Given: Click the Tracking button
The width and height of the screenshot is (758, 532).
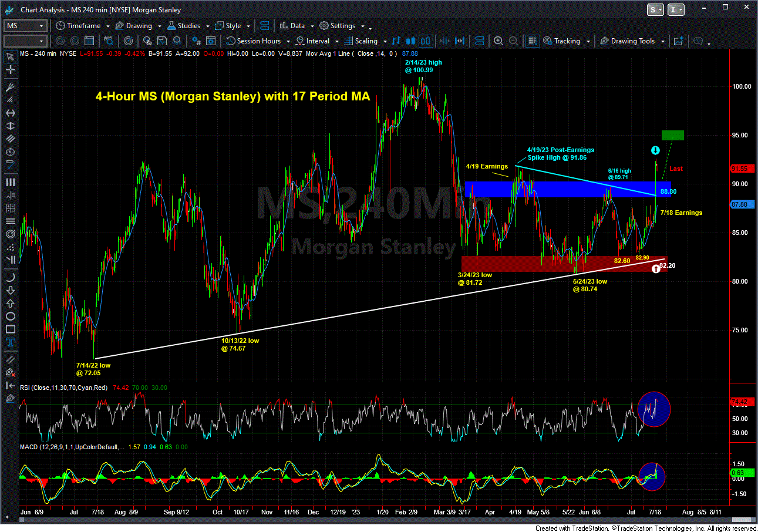Looking at the screenshot, I should [562, 41].
